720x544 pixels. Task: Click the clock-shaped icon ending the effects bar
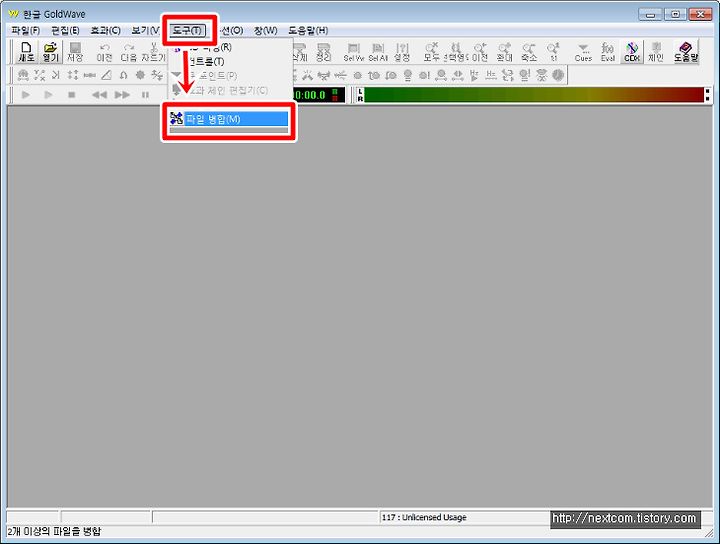(558, 75)
